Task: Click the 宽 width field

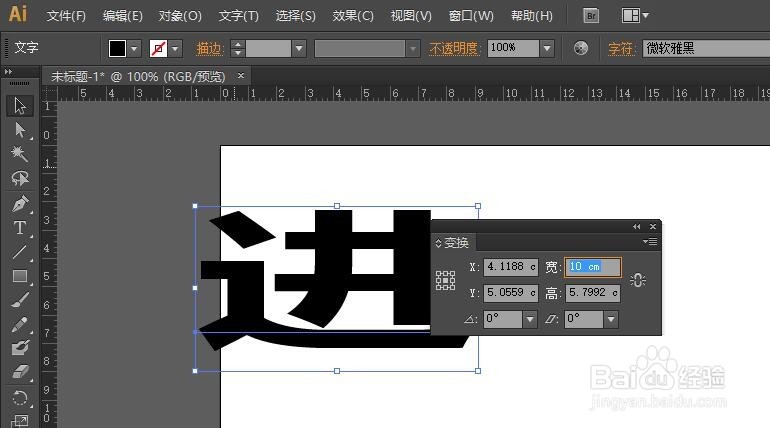Action: (x=593, y=267)
